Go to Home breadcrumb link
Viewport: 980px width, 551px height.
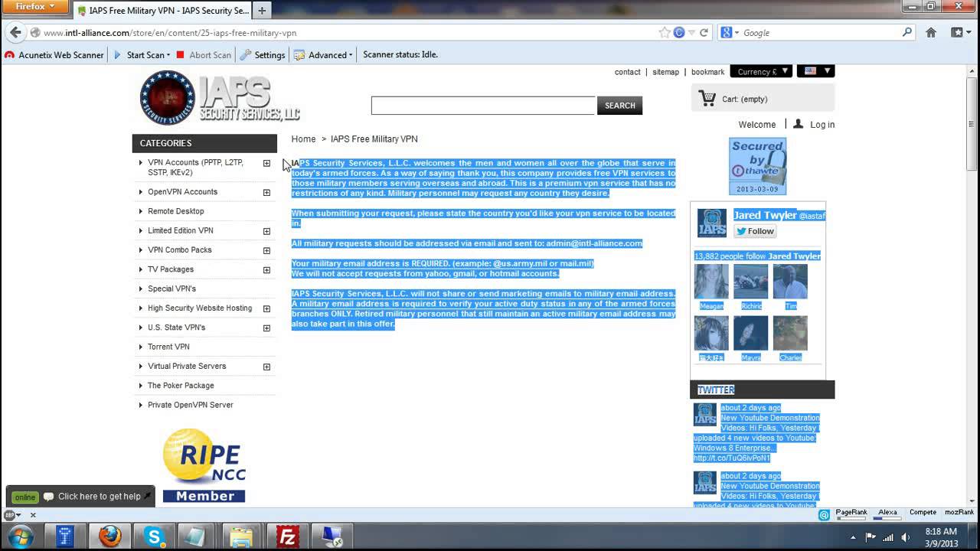pyautogui.click(x=303, y=139)
